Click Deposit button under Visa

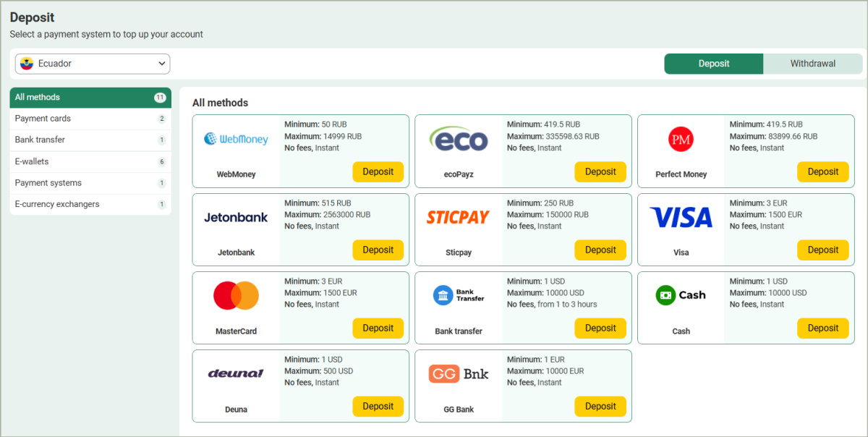tap(822, 250)
